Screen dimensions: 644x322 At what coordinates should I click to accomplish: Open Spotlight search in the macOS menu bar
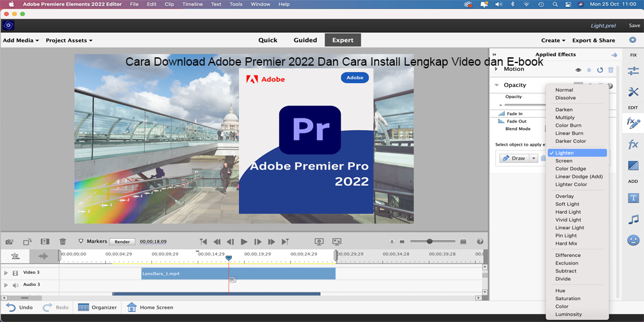554,4
